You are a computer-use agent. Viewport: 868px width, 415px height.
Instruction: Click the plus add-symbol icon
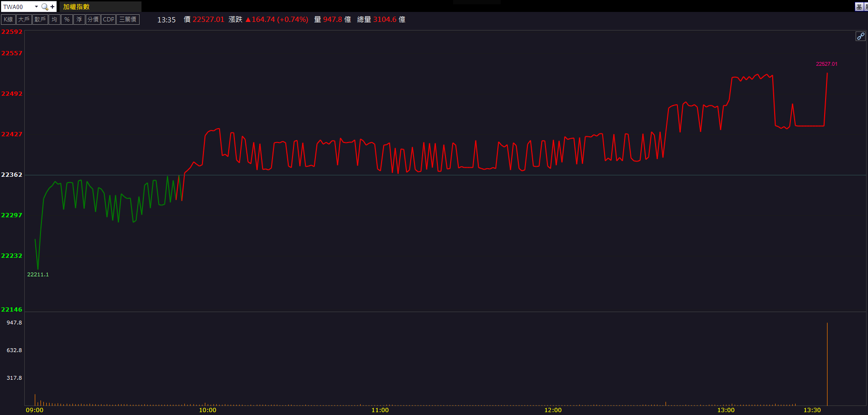point(52,7)
